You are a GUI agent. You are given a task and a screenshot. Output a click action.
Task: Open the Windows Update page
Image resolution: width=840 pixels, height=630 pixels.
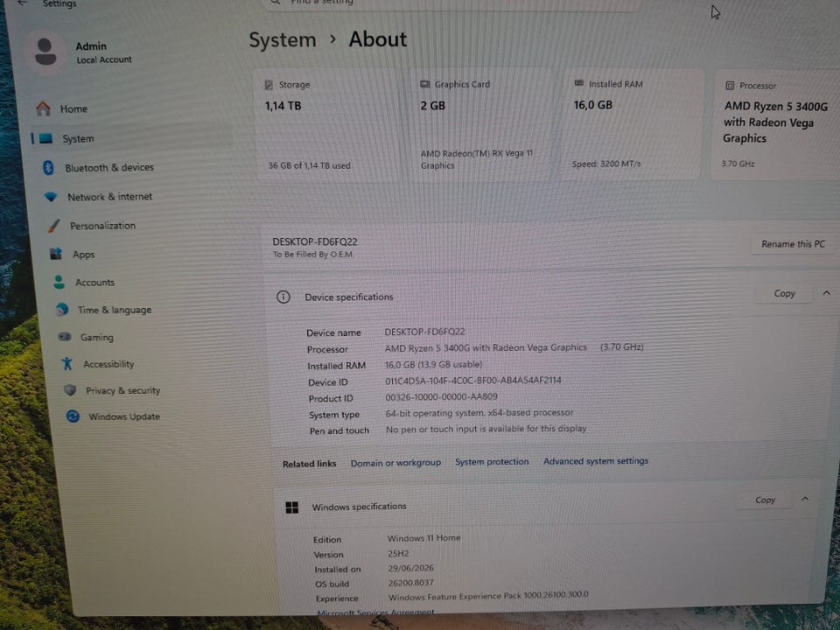124,416
